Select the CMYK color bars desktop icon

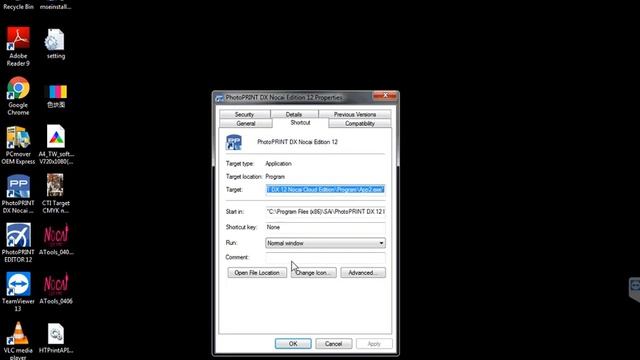click(56, 96)
